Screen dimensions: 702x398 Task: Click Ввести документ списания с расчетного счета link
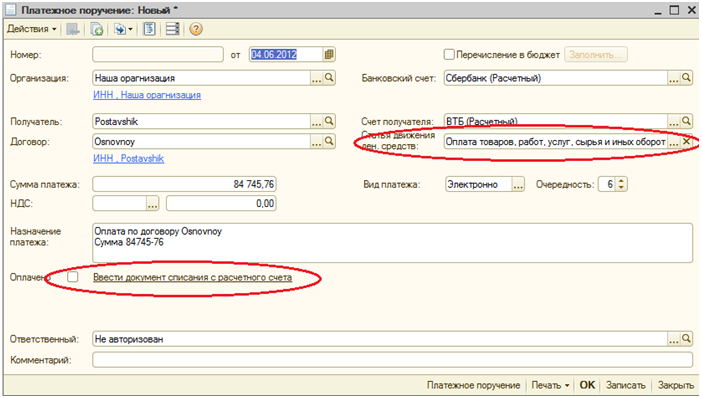tap(193, 278)
